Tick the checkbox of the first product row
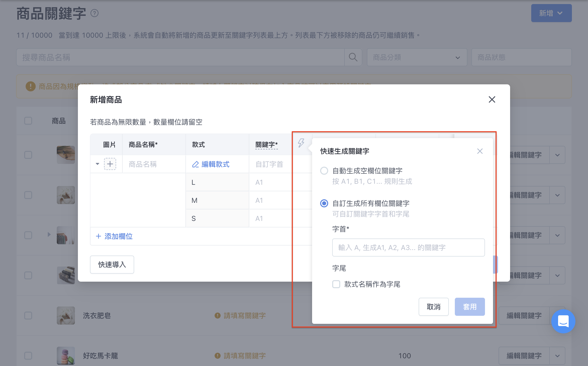The image size is (588, 366). point(28,155)
